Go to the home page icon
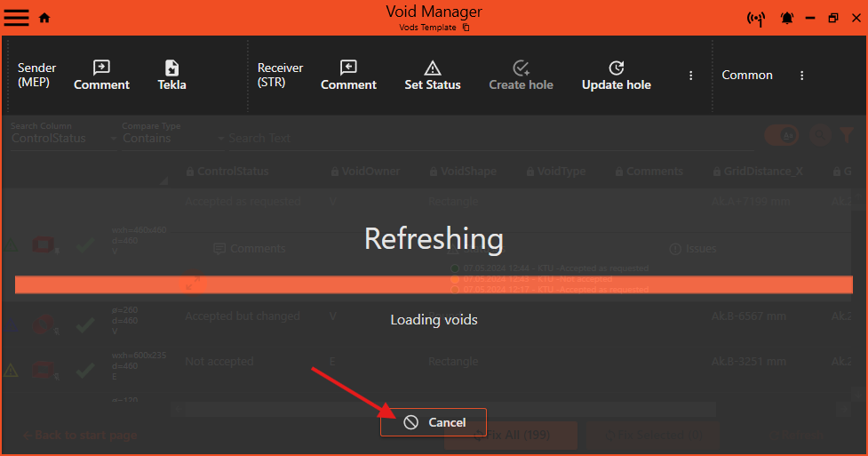Image resolution: width=868 pixels, height=456 pixels. point(44,18)
